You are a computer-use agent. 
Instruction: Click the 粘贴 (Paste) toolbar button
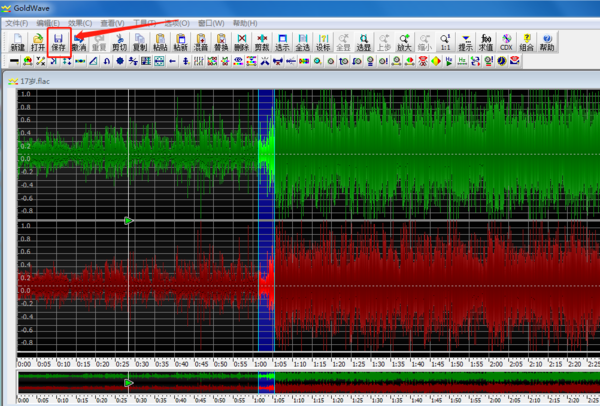(x=160, y=42)
